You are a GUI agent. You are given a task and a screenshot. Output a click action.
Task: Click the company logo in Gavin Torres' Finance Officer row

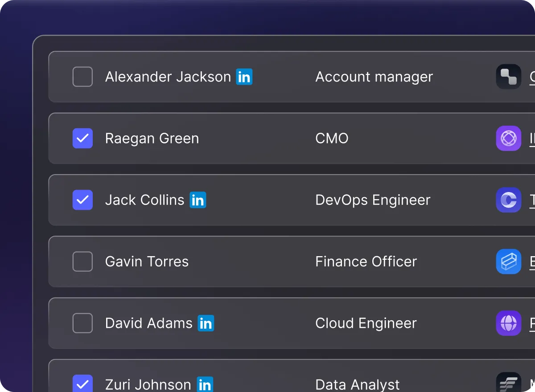(x=508, y=261)
